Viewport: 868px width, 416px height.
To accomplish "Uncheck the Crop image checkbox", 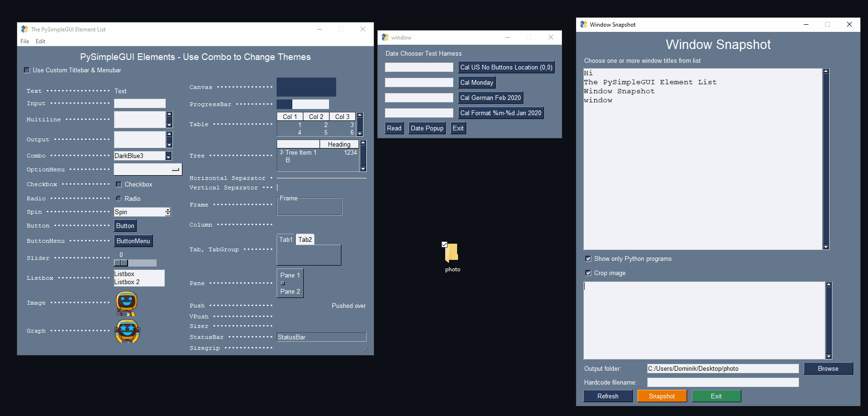I will point(588,273).
